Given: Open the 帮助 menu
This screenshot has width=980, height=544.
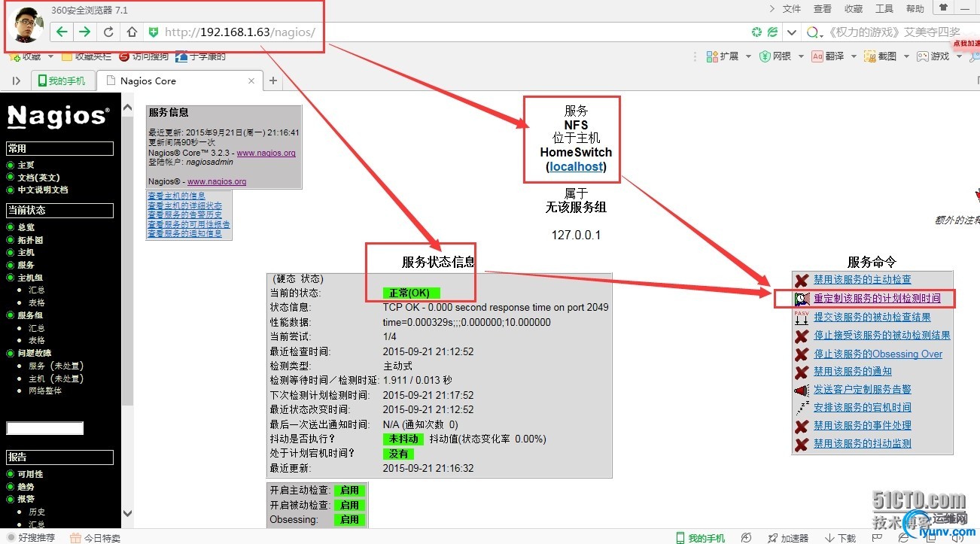Looking at the screenshot, I should click(x=915, y=8).
